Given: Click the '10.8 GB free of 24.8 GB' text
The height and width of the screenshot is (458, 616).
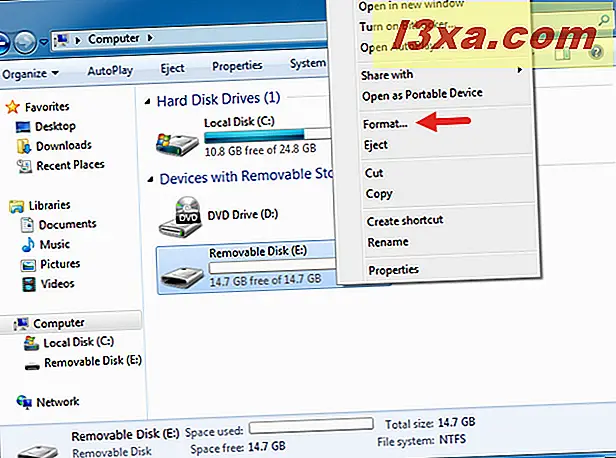Looking at the screenshot, I should pyautogui.click(x=260, y=150).
